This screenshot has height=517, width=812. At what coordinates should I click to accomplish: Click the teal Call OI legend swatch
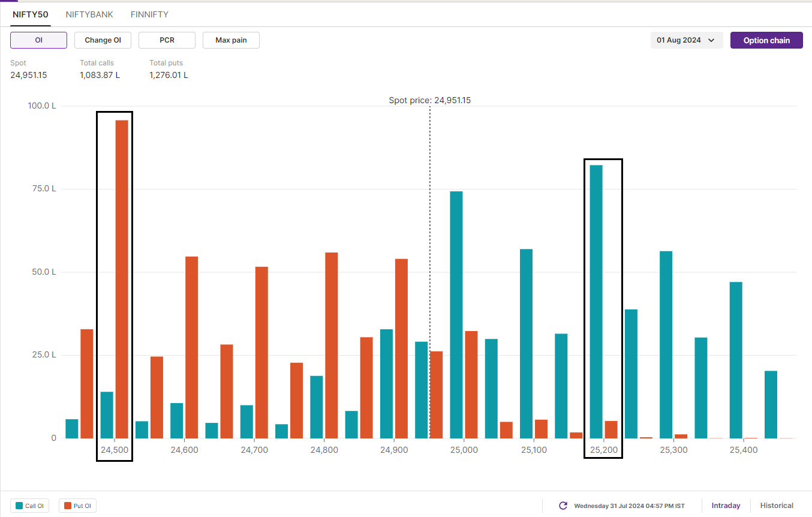coord(19,506)
